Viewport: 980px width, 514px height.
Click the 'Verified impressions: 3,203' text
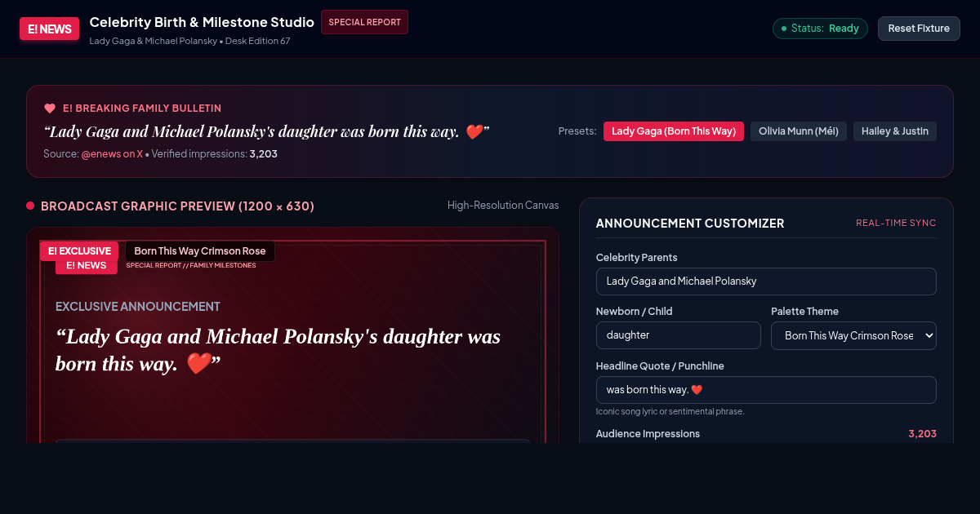coord(215,153)
